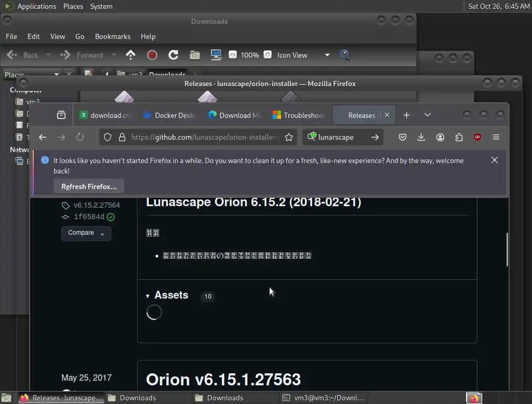
Task: Bookmark this page with the star
Action: coord(289,138)
